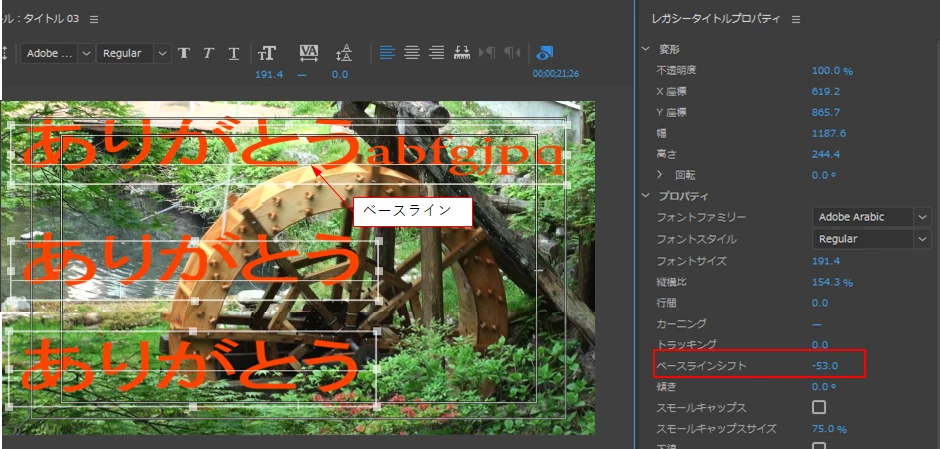Click ベースラインシフト value -53.0
The width and height of the screenshot is (940, 449).
(x=824, y=365)
